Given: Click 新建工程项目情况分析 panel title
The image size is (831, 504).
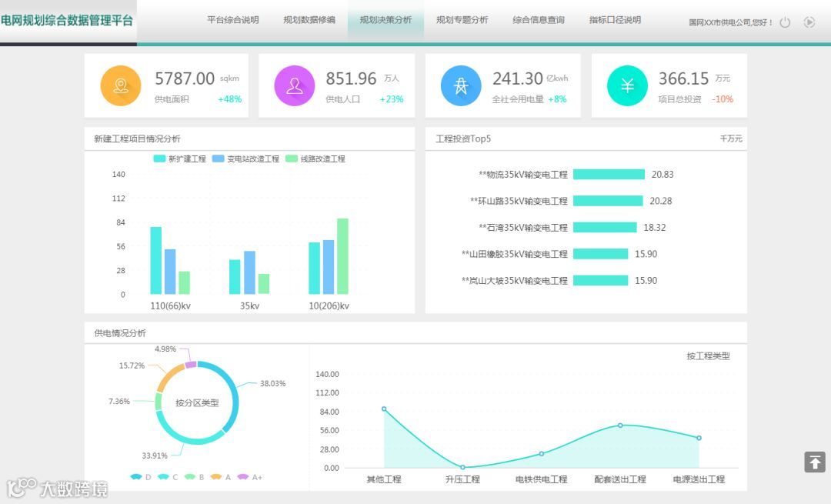Looking at the screenshot, I should click(x=137, y=139).
